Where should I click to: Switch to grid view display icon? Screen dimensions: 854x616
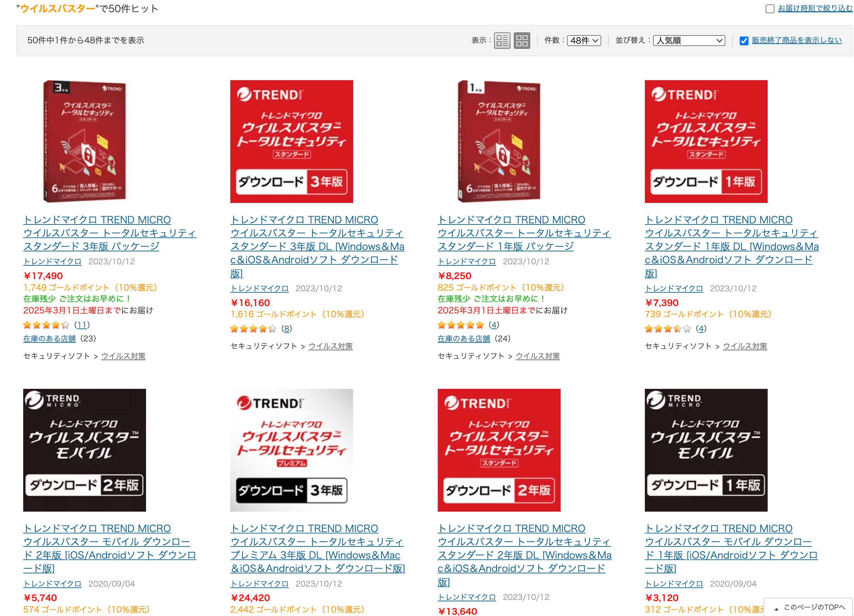coord(522,40)
